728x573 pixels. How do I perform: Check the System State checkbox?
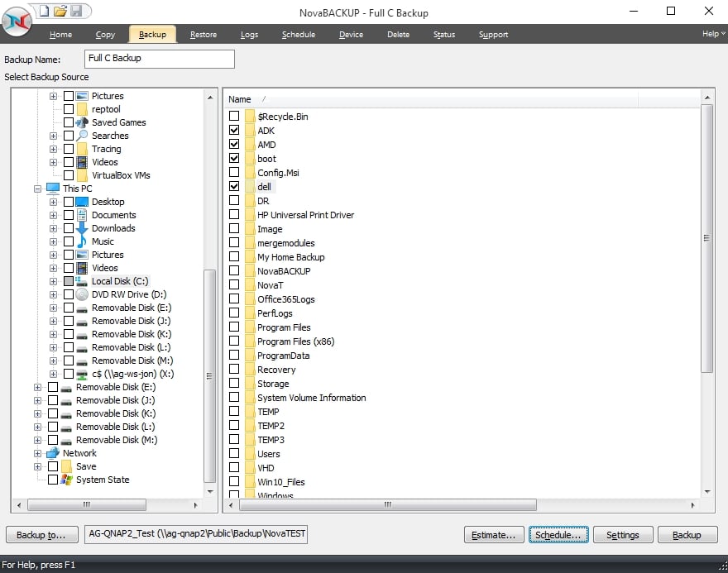[53, 480]
